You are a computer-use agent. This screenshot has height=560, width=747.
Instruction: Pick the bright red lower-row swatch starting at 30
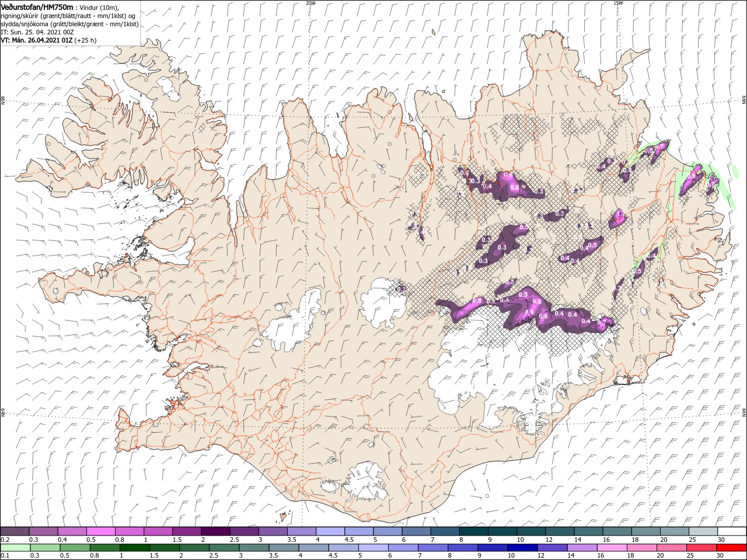tap(731, 548)
